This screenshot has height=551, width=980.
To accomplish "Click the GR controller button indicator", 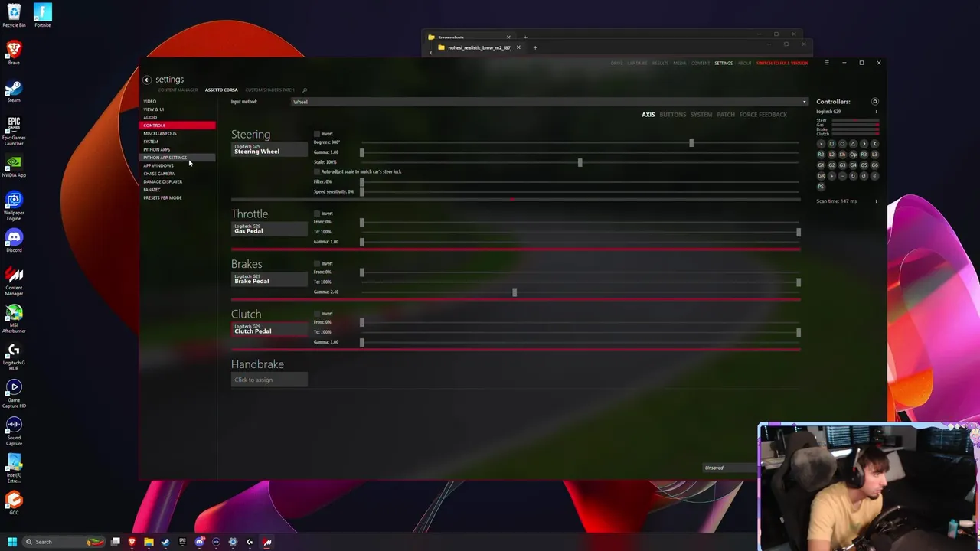I will coord(821,176).
